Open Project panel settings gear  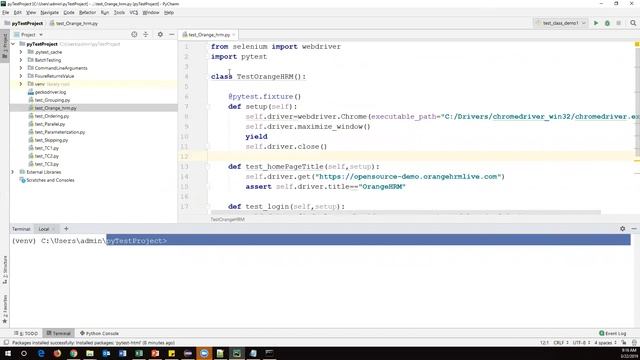pos(160,35)
